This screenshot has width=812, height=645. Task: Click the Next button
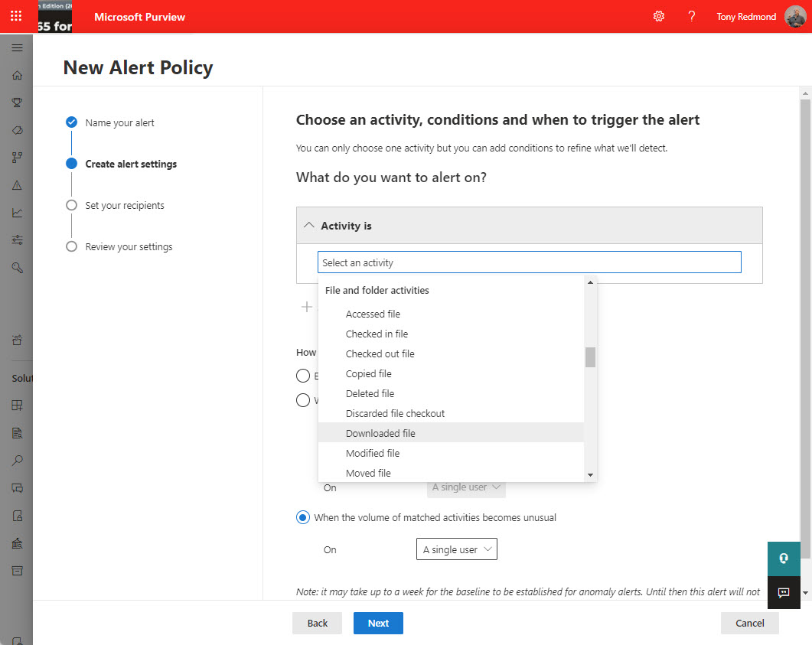(x=377, y=623)
